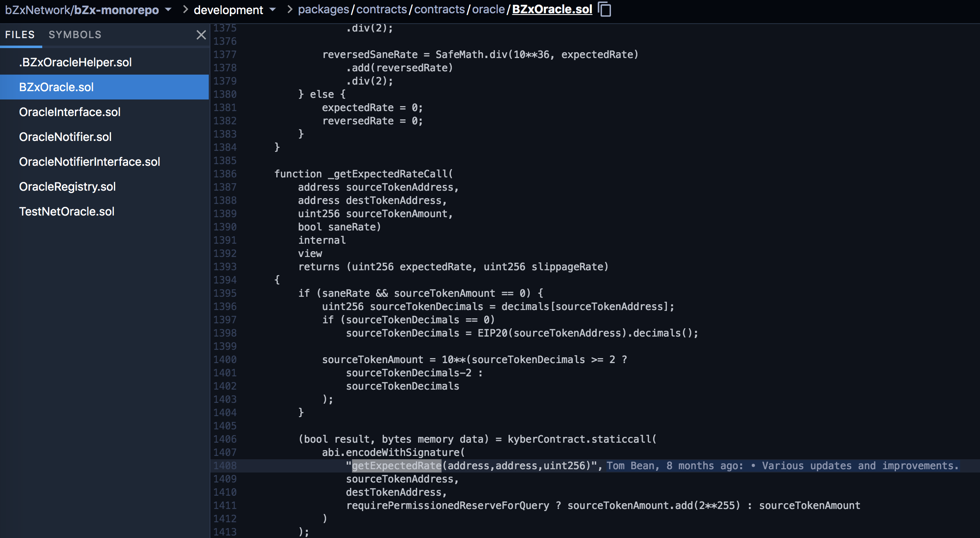Screen dimensions: 980x538
Task: Switch to the SYMBOLS tab
Action: (x=75, y=35)
